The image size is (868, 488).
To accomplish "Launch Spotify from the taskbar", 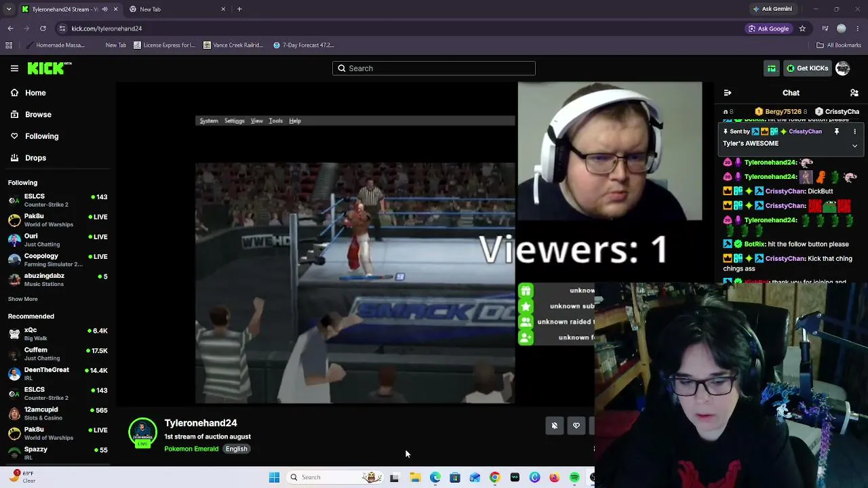I will (574, 478).
